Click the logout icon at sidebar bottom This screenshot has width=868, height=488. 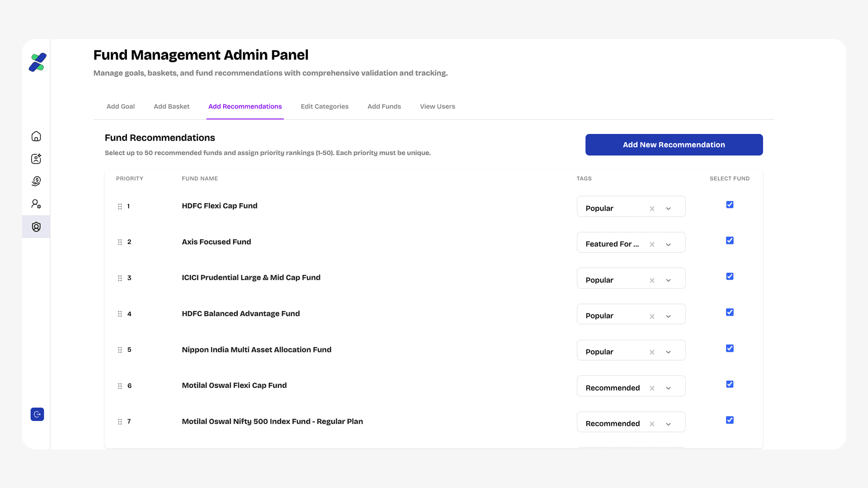coord(37,414)
